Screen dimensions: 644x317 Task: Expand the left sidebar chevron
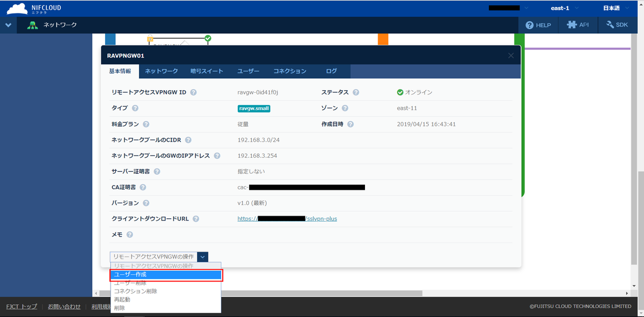click(x=8, y=25)
